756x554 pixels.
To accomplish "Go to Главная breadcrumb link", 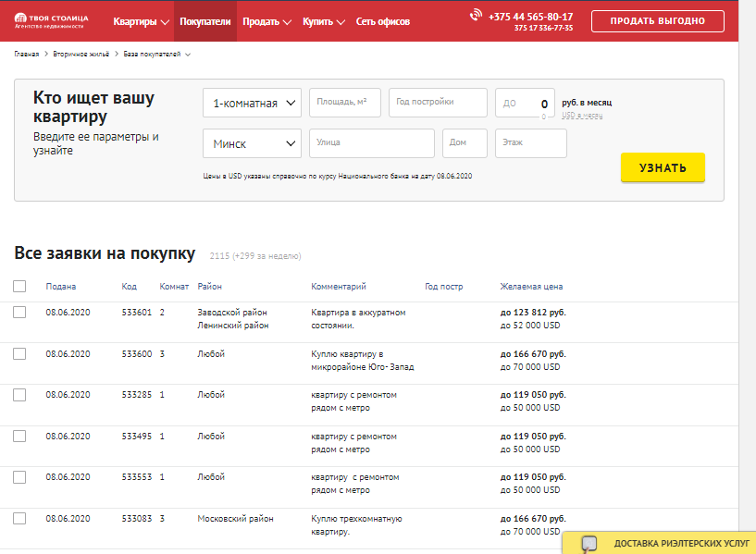I will (26, 55).
